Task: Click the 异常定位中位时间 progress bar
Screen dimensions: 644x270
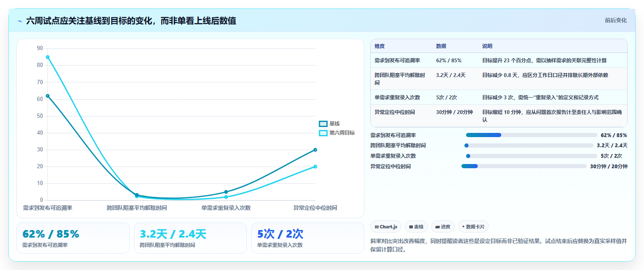Action: click(524, 166)
